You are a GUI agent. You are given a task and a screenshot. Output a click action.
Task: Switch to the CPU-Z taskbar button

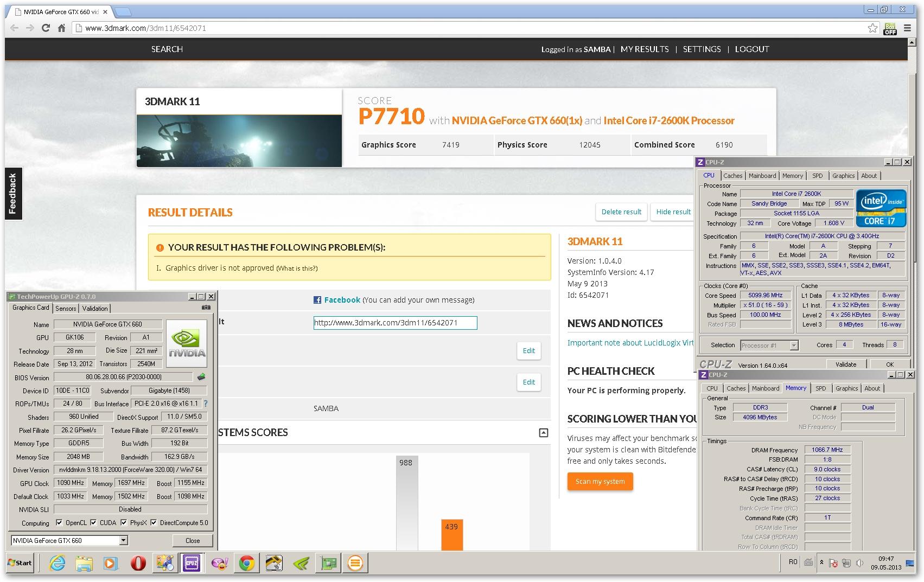click(192, 563)
